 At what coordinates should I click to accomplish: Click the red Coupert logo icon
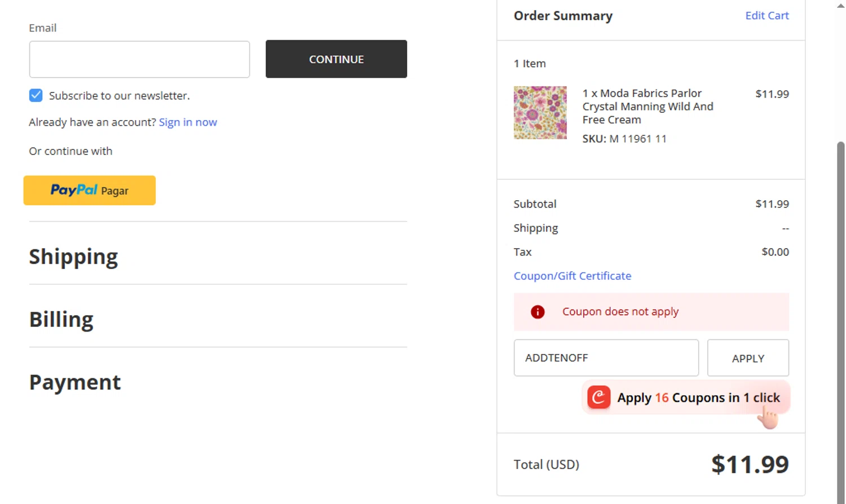coord(599,397)
